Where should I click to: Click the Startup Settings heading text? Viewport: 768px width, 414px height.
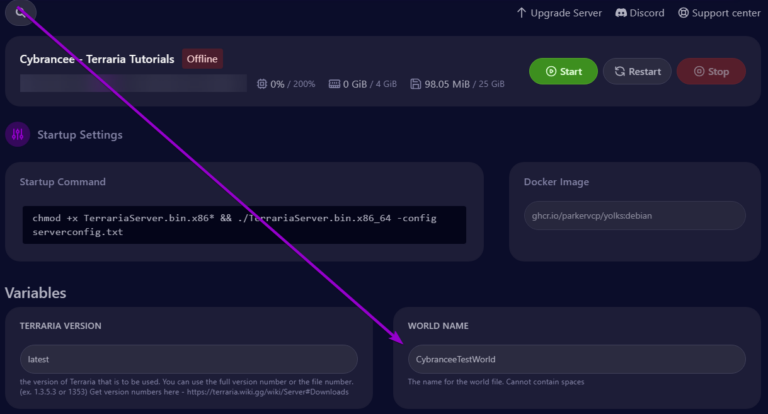80,135
